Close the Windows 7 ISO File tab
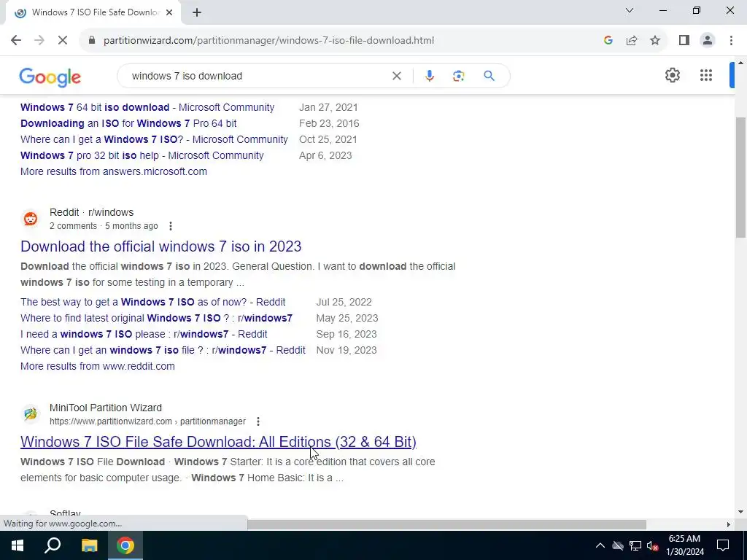Viewport: 747px width, 560px height. (x=169, y=13)
